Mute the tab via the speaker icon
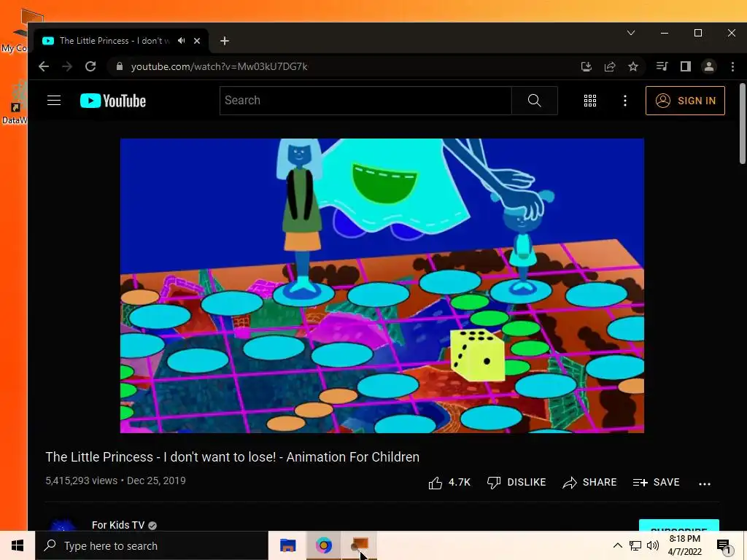 point(181,41)
